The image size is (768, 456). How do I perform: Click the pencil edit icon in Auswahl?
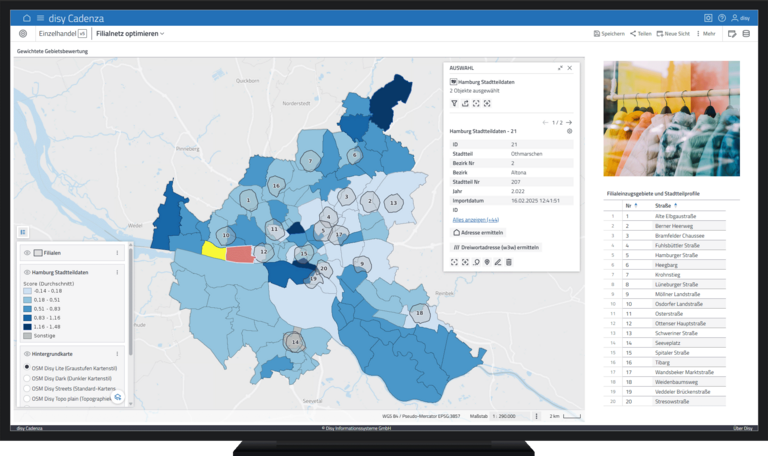(x=498, y=262)
